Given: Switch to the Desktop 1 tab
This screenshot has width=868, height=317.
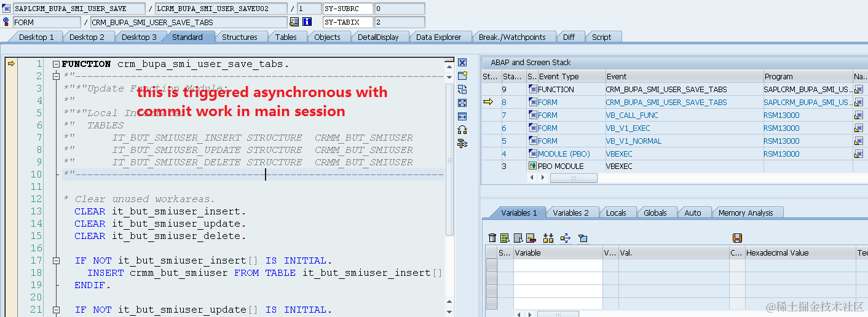Looking at the screenshot, I should [x=36, y=37].
